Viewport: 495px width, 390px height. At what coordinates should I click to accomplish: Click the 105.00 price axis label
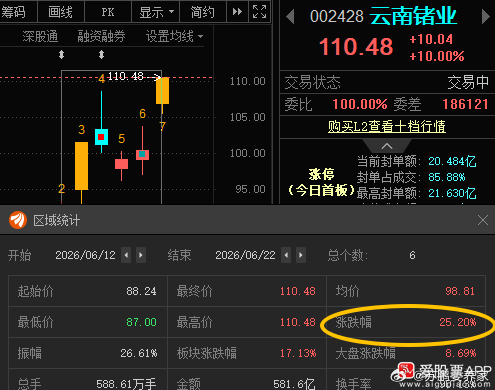[x=248, y=117]
